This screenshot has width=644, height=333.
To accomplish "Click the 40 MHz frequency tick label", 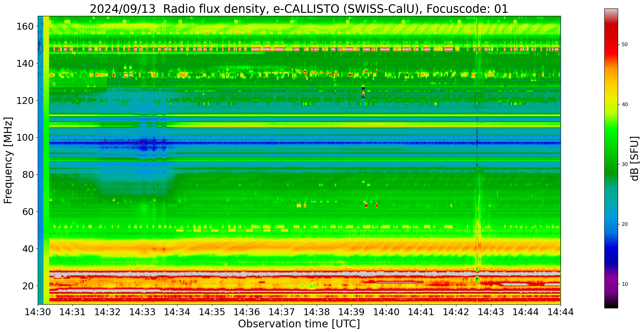I will pyautogui.click(x=28, y=249).
